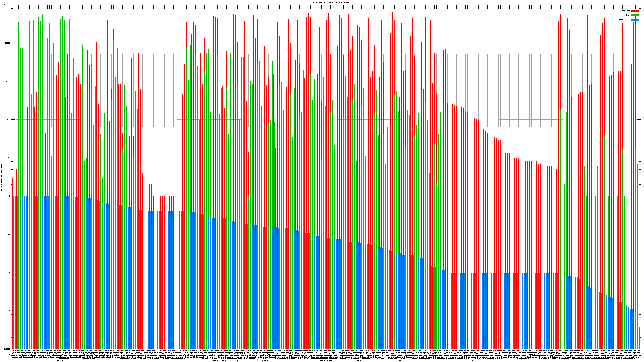Click "All Data" in the chart title

click(x=350, y=2)
